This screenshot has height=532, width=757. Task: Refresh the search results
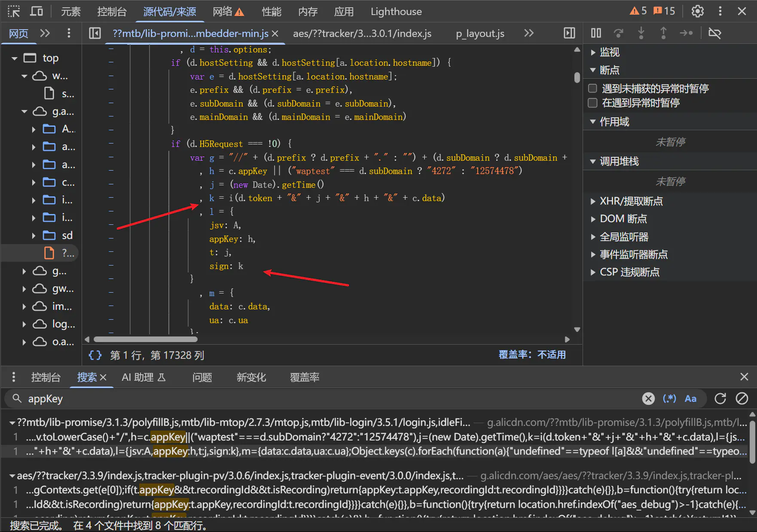(x=720, y=399)
